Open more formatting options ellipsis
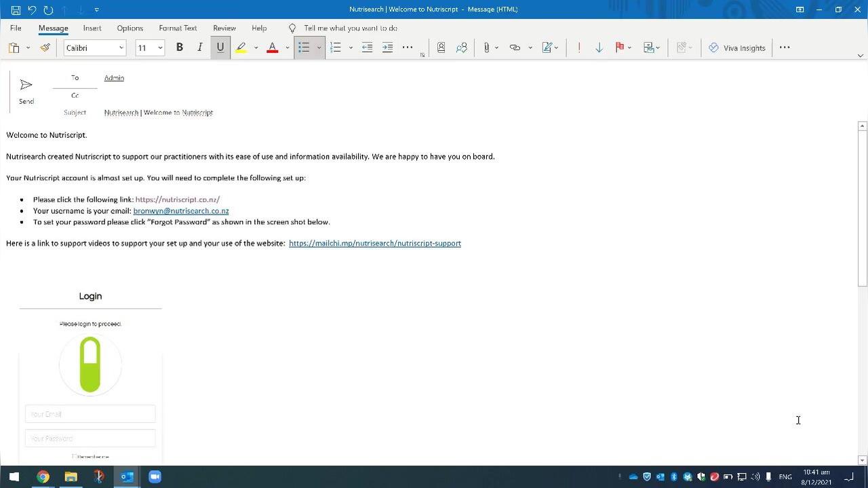Screen dimensions: 868x488 click(x=408, y=48)
